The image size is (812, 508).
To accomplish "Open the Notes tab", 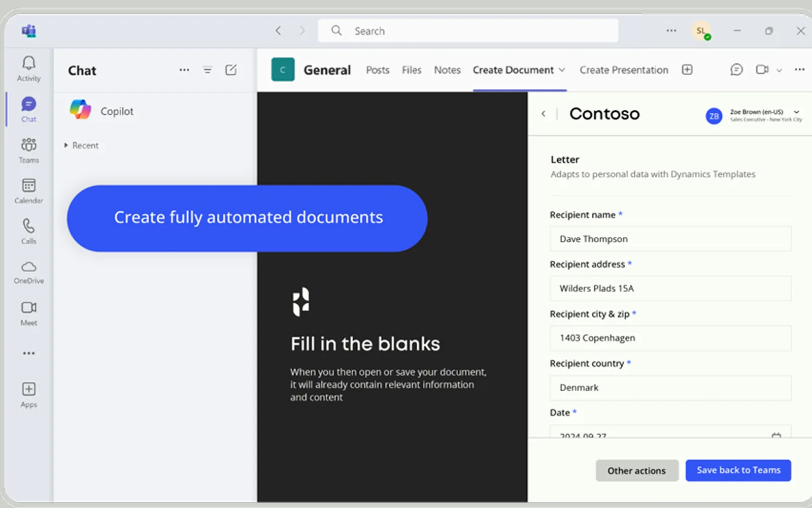I will pyautogui.click(x=447, y=70).
